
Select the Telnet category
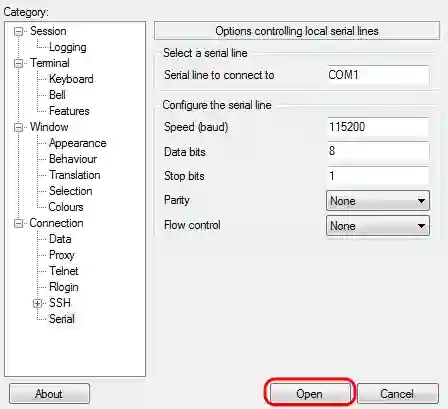click(x=64, y=271)
